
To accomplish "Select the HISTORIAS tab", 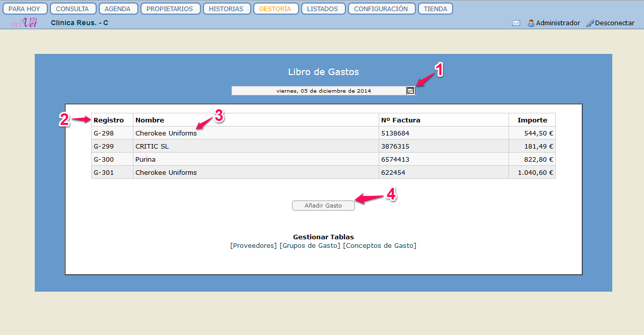I will tap(226, 9).
